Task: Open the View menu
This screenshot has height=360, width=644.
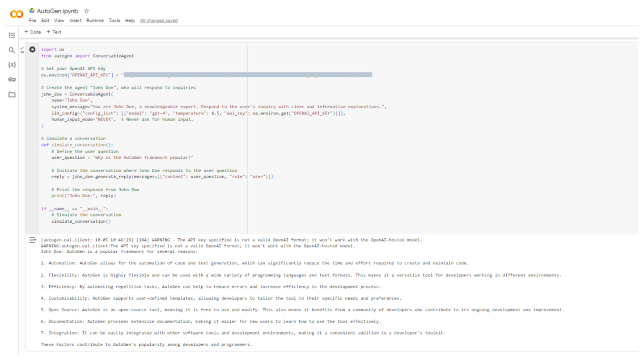Action: tap(59, 21)
